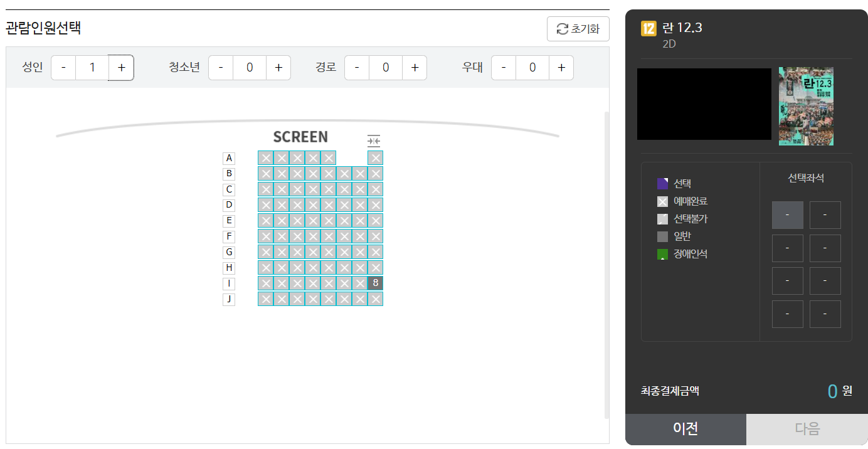
Task: Increase 성인 adult count with plus
Action: coord(121,68)
